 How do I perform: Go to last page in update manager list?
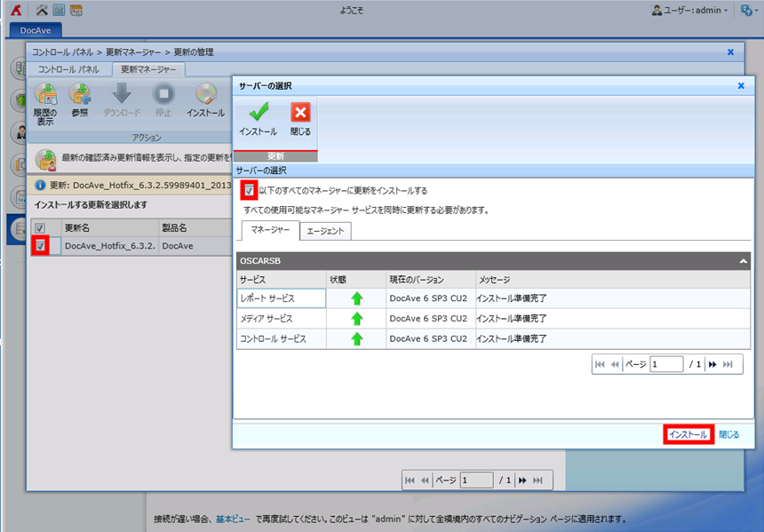538,480
